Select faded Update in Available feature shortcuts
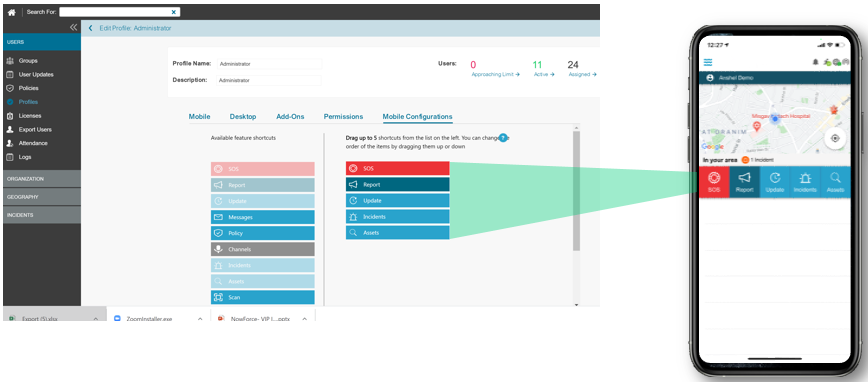Screen dimensions: 868x382 tap(262, 201)
